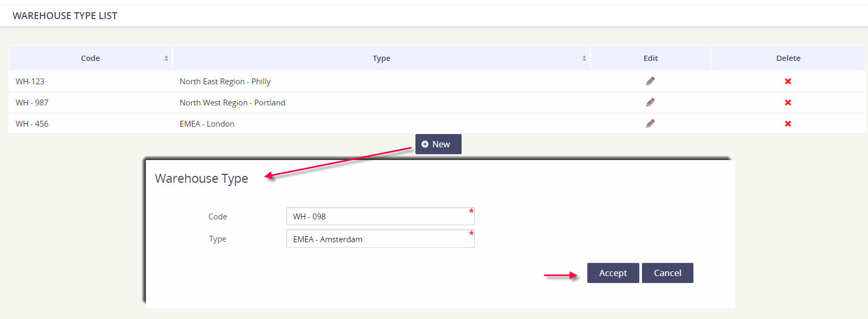Delete the WH - 456 London row
The image size is (868, 319).
click(788, 123)
